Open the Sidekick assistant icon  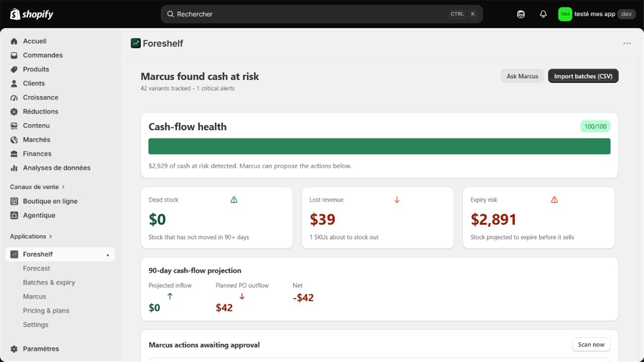521,14
